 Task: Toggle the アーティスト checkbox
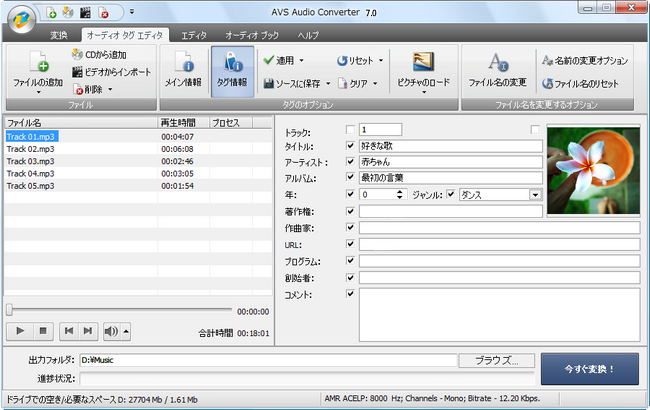(350, 161)
